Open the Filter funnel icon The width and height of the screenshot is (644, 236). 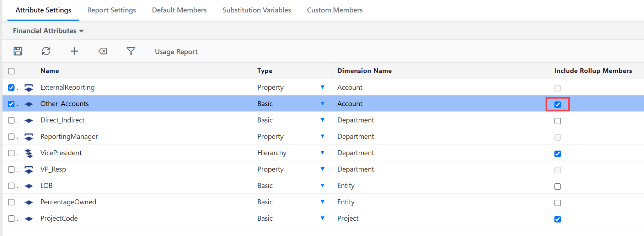pos(131,51)
